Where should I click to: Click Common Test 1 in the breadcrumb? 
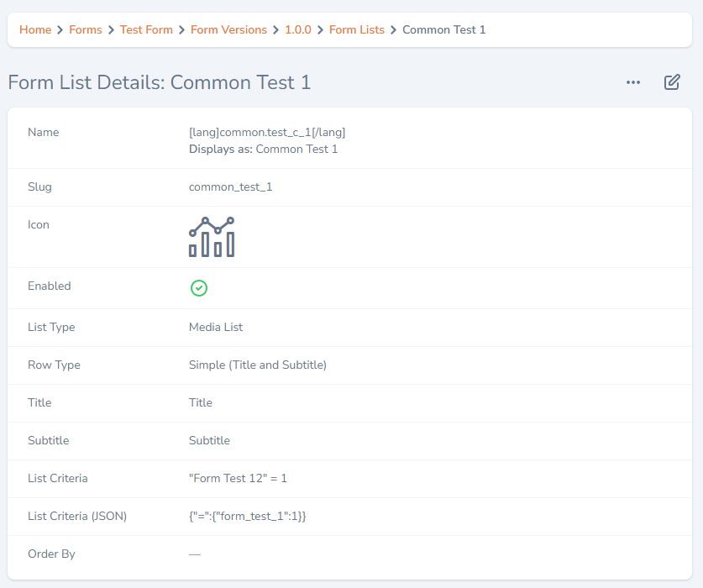click(443, 30)
